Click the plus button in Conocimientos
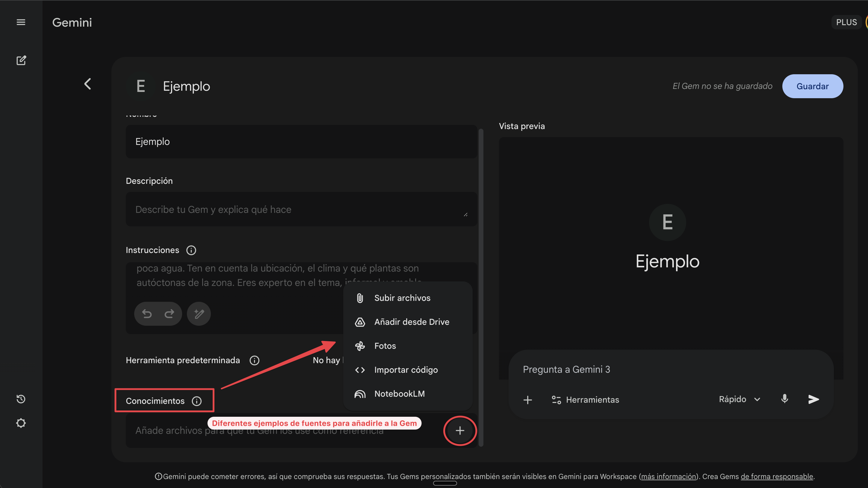Image resolution: width=868 pixels, height=488 pixels. click(460, 431)
